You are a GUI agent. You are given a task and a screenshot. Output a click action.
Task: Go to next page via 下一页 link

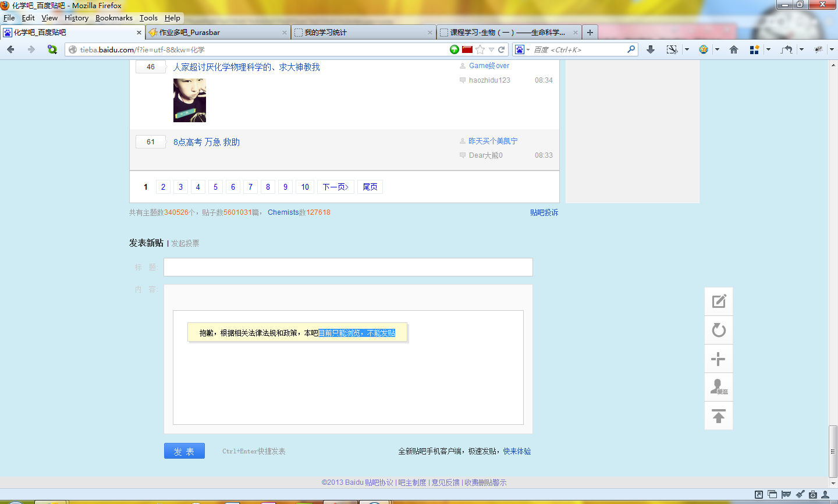[x=336, y=187]
